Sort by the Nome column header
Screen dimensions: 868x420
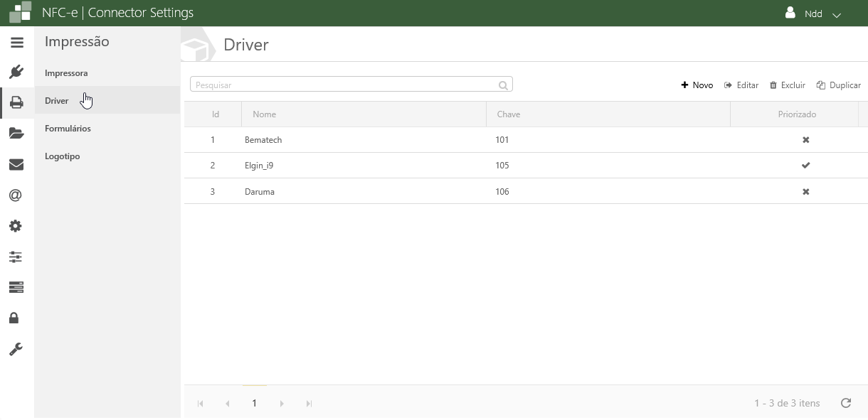[x=264, y=114]
